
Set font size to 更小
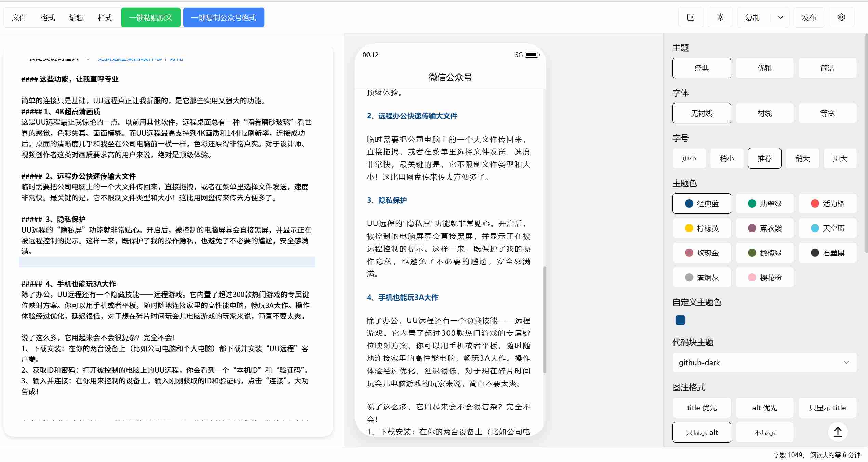[689, 158]
